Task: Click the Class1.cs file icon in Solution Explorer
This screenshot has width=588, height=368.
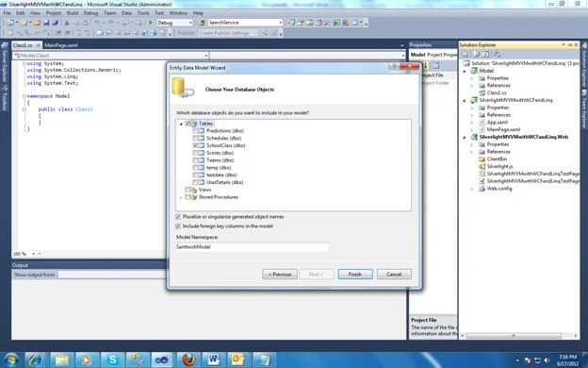Action: pyautogui.click(x=482, y=92)
